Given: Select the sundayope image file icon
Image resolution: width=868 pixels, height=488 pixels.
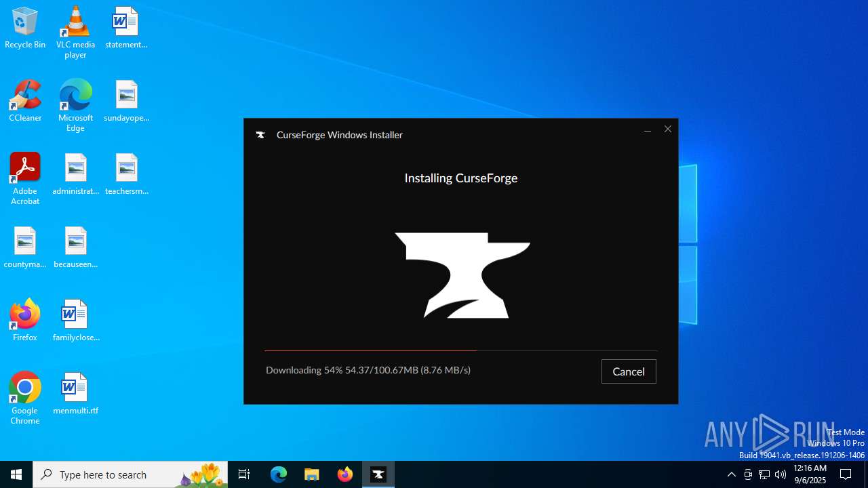Looking at the screenshot, I should [126, 101].
